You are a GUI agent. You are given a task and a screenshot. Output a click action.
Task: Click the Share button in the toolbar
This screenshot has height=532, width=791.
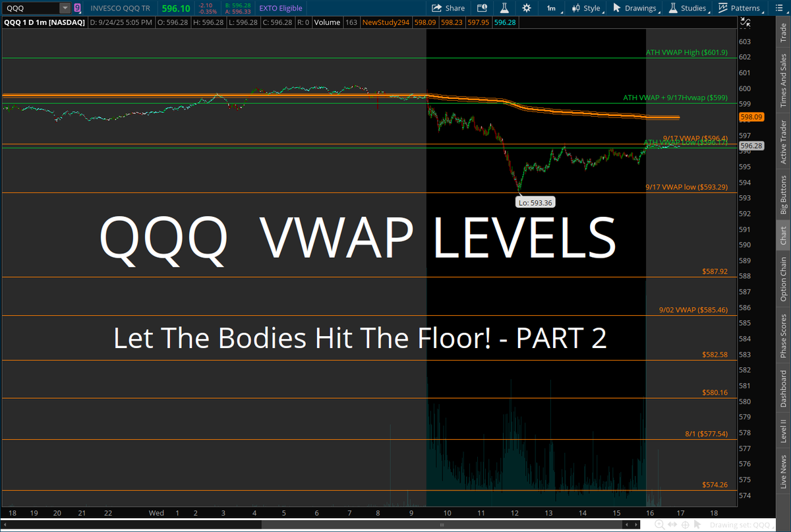(448, 8)
